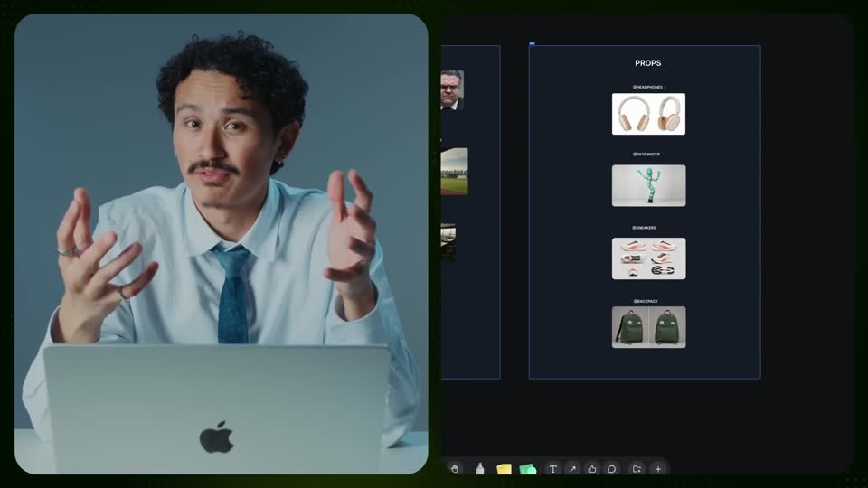The image size is (868, 488).
Task: Select the sneakers prop image
Action: point(648,259)
